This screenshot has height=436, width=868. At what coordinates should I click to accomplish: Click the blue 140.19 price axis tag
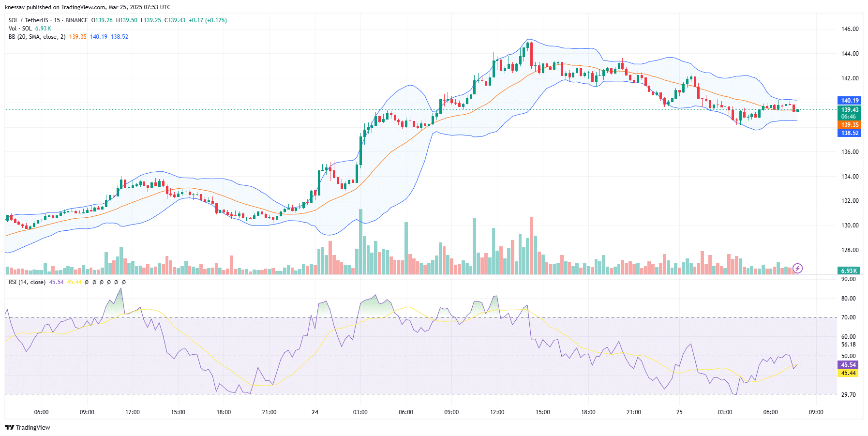click(x=850, y=101)
